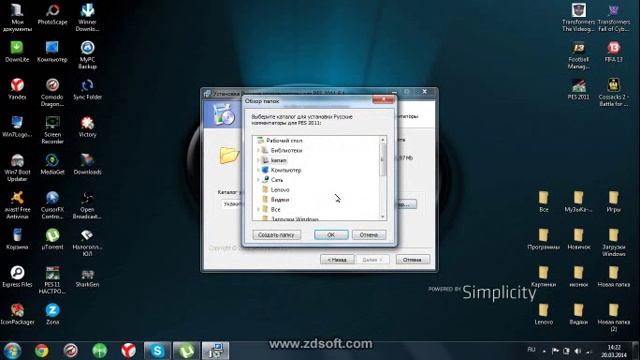The image size is (640, 360).
Task: Expand the Сеть tree node
Action: [258, 180]
